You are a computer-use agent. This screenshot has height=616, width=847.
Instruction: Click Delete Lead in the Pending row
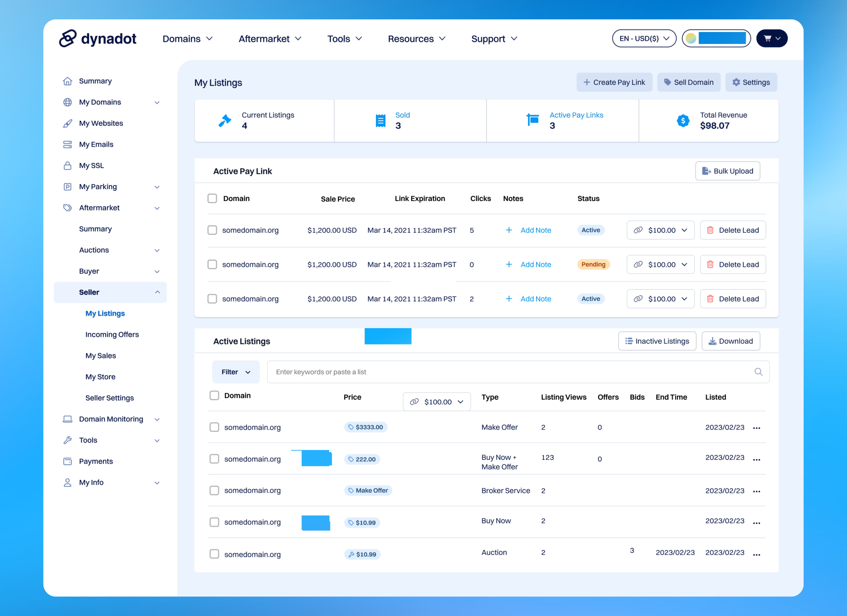(x=733, y=264)
